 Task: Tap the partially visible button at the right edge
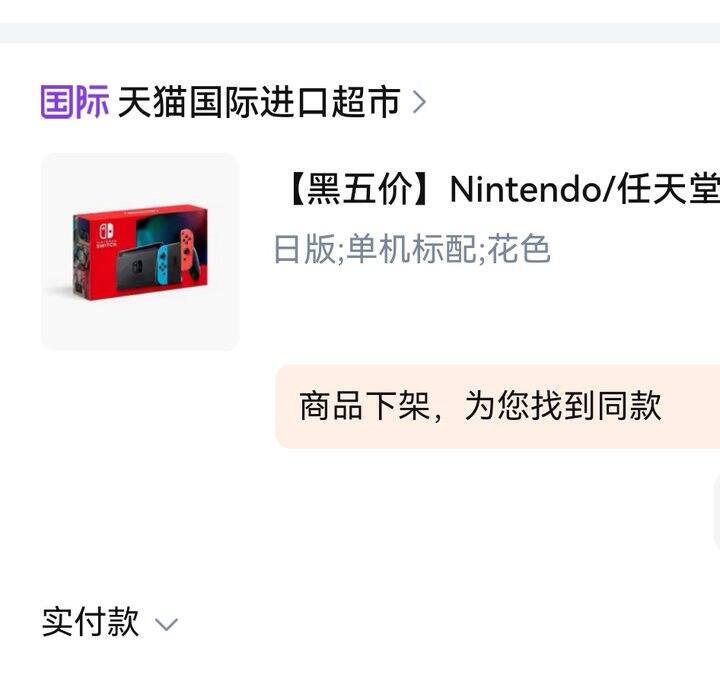pos(717,512)
